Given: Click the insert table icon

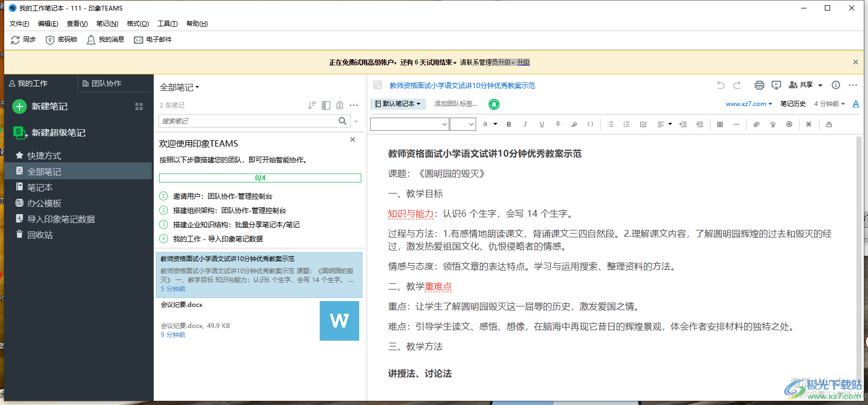Looking at the screenshot, I should (720, 124).
